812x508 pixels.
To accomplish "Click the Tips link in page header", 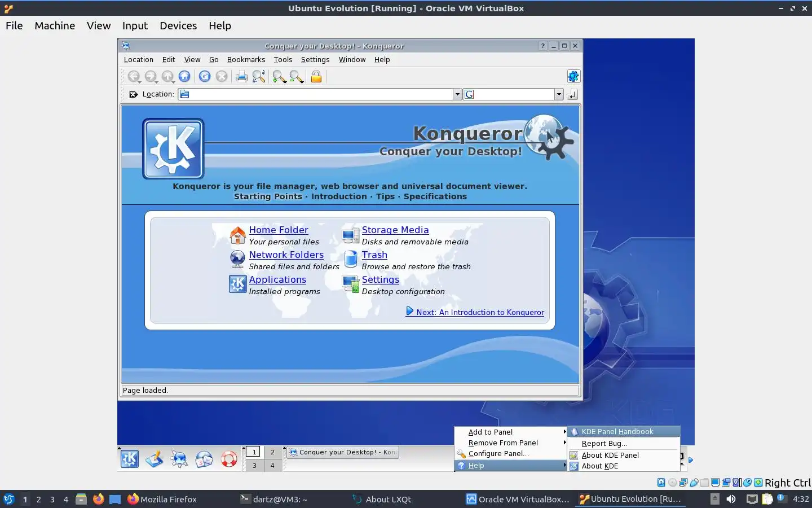I will [x=385, y=196].
